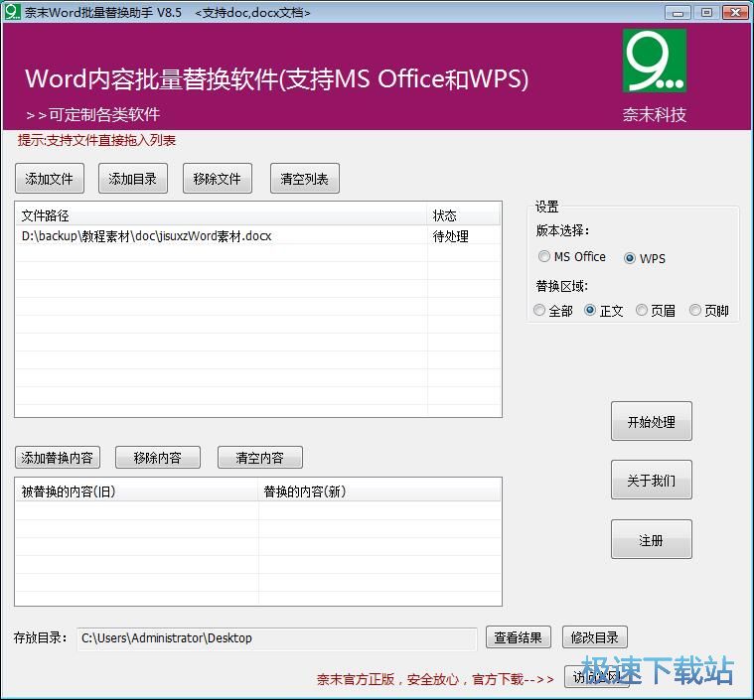Select 正文 replace region option
Screen dimensions: 754x700
pos(591,311)
